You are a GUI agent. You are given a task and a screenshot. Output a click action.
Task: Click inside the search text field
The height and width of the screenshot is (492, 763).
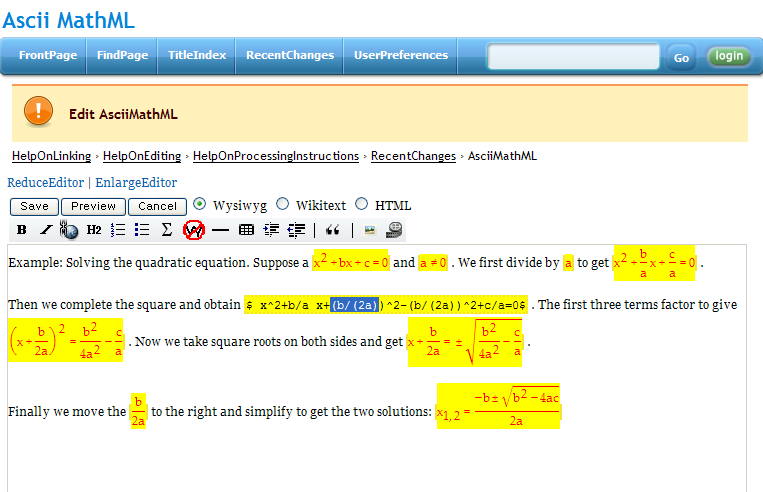coord(573,57)
